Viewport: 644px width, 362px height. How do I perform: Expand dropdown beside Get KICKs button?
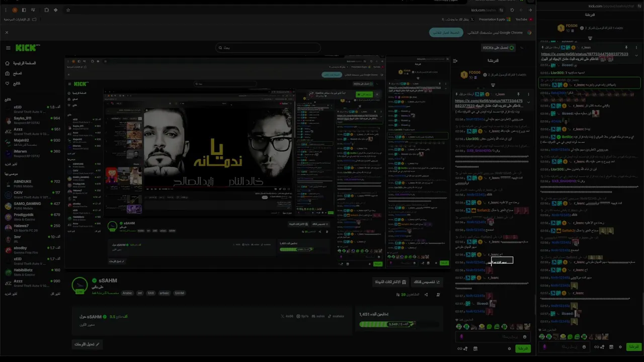[x=522, y=48]
